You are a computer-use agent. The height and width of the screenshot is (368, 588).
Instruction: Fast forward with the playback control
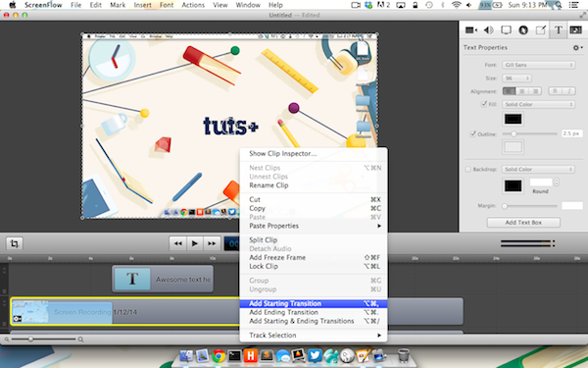point(212,243)
